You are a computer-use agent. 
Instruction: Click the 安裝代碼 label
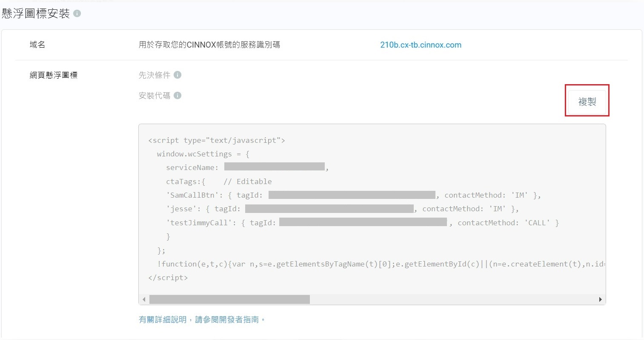155,96
